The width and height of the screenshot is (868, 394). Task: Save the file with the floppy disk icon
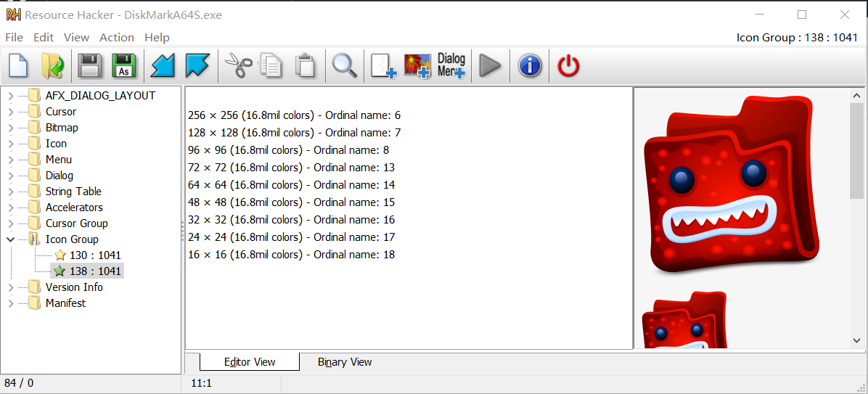tap(89, 66)
